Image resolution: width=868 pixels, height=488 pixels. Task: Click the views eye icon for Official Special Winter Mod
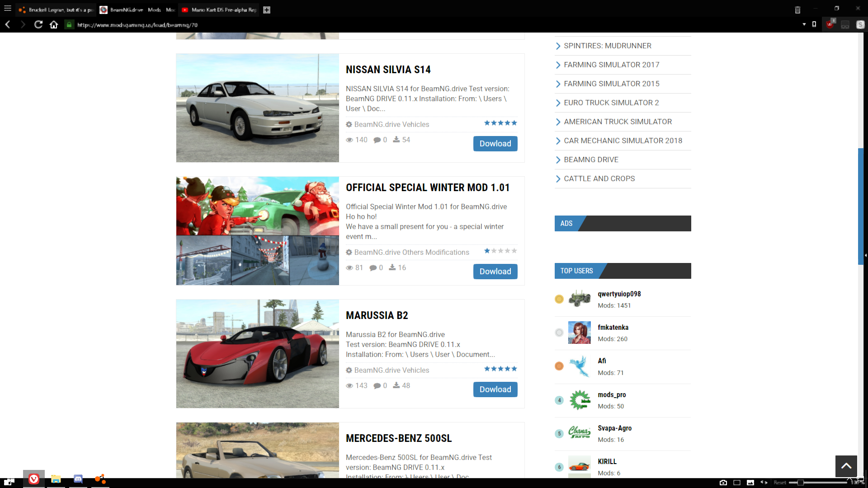coord(349,268)
